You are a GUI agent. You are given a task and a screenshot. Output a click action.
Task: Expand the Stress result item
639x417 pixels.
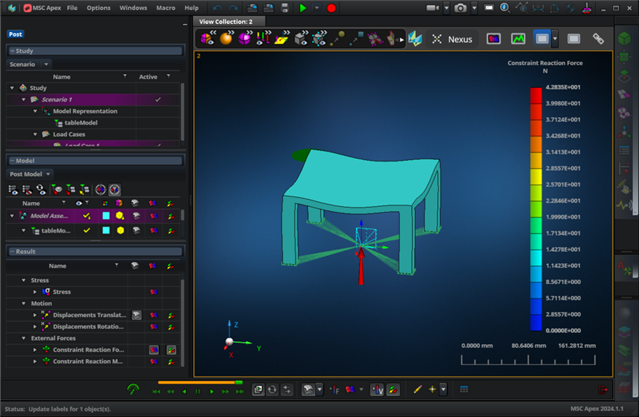[x=35, y=292]
